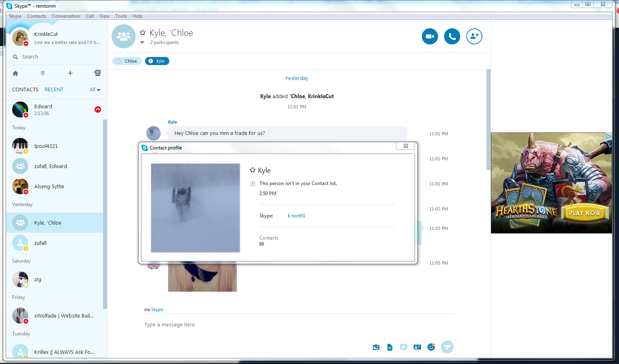Click Kyle sender name above message
This screenshot has width=619, height=364.
click(x=173, y=122)
